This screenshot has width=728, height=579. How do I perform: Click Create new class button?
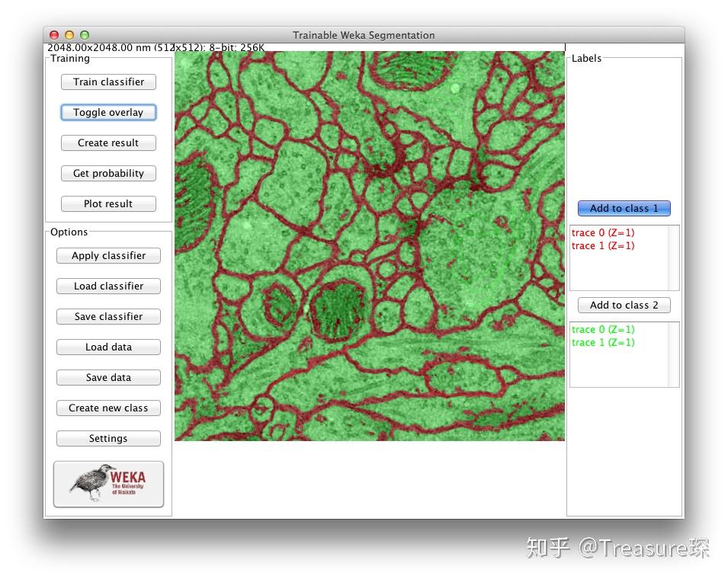108,408
